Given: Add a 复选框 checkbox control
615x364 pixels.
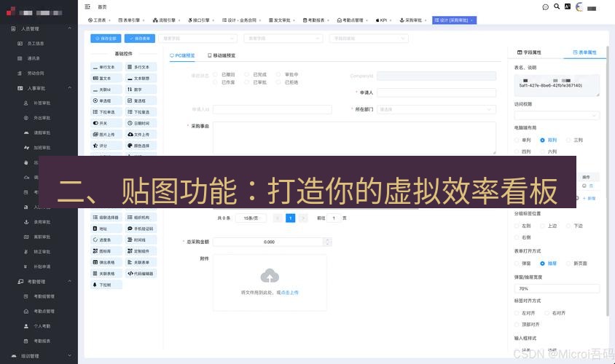Looking at the screenshot, I should (141, 100).
